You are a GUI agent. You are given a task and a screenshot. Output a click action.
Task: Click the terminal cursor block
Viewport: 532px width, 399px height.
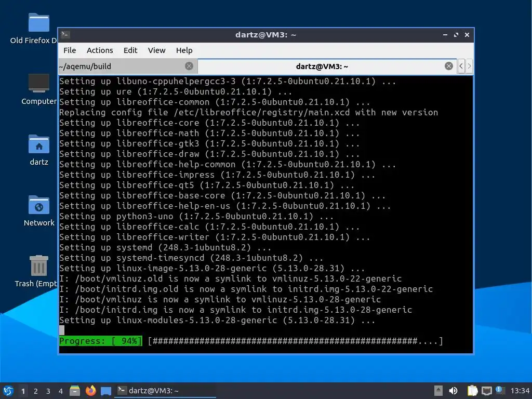coord(62,330)
